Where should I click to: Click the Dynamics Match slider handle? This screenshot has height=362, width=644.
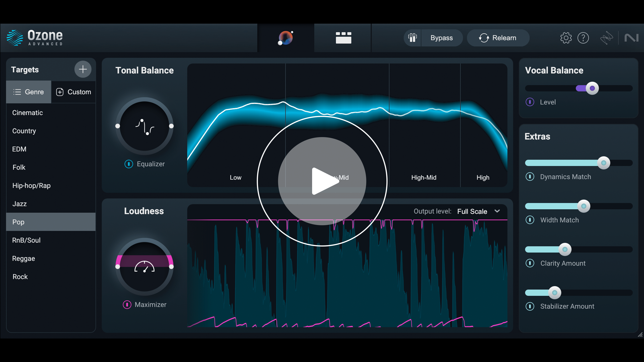(604, 163)
